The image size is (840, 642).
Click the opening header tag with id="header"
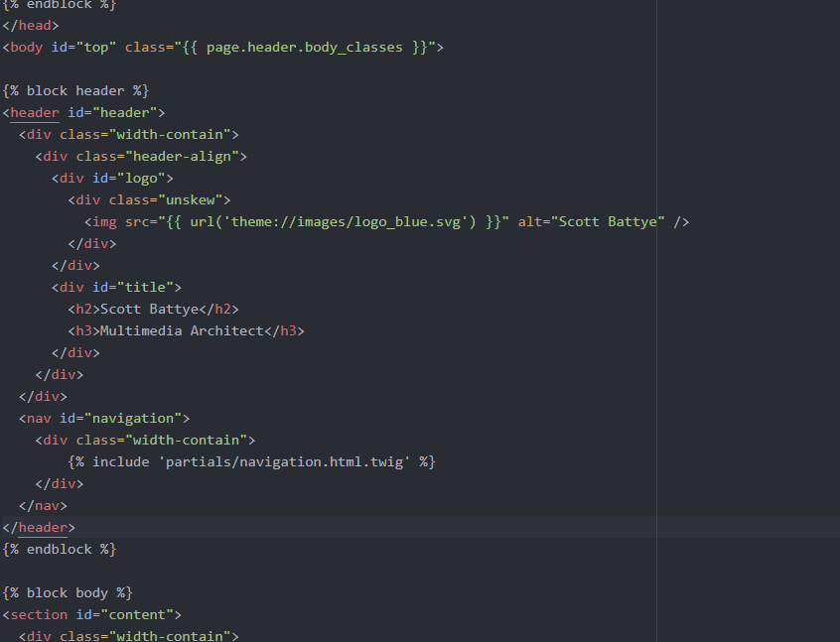(x=83, y=112)
